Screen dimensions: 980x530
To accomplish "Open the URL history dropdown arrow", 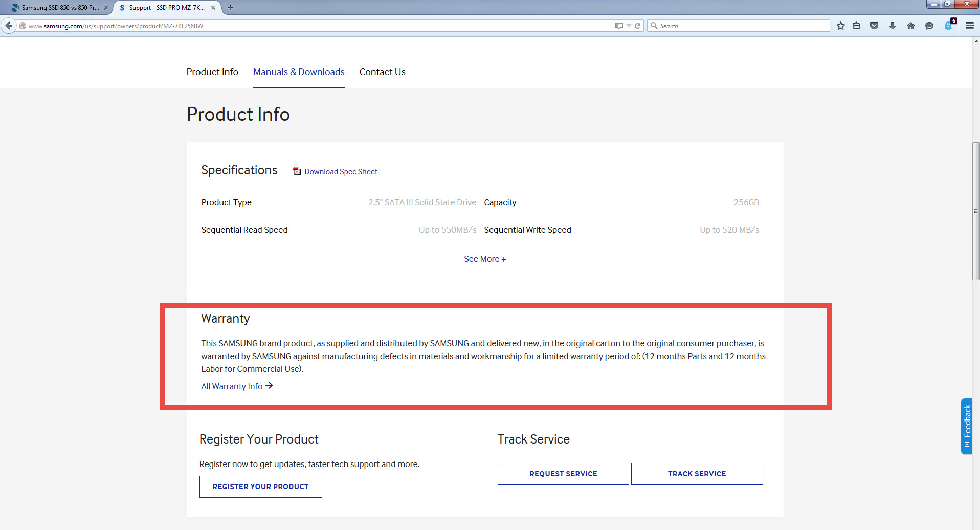I will coord(629,26).
